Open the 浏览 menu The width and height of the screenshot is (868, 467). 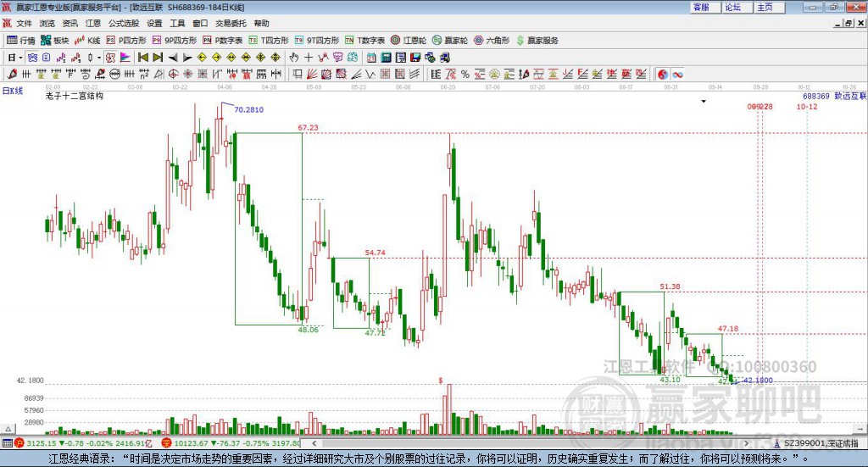tap(47, 23)
